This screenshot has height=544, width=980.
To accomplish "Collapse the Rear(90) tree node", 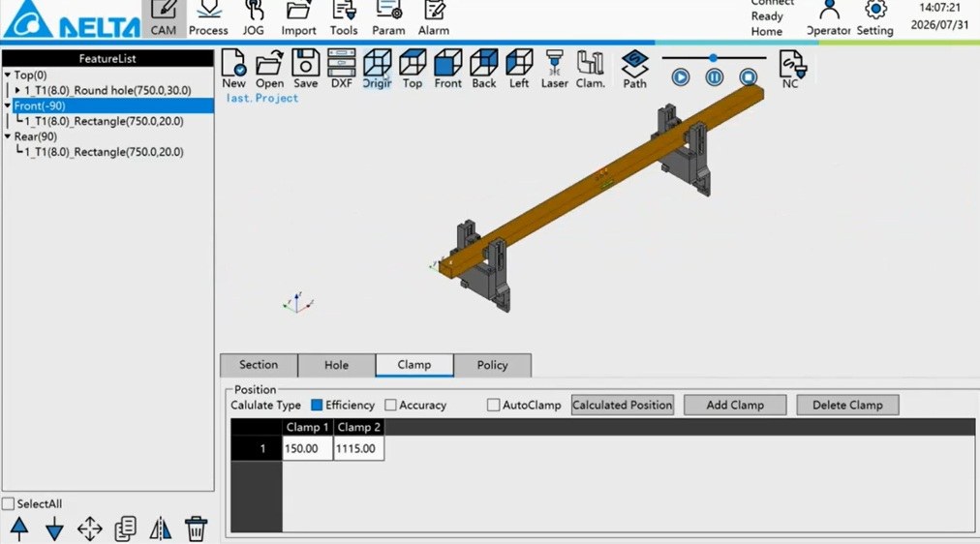I will (x=8, y=136).
